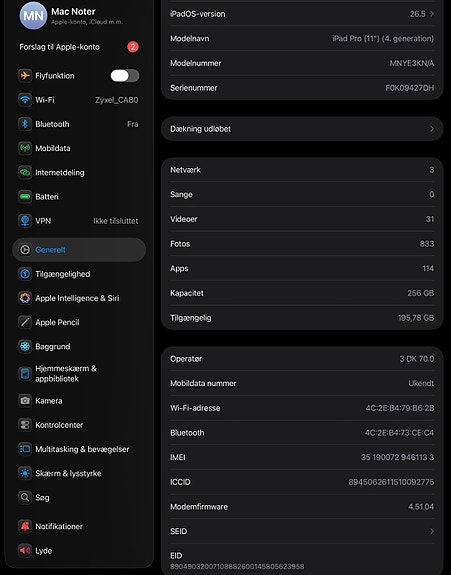Open the Apple Pencil settings icon
Image resolution: width=451 pixels, height=575 pixels.
coord(25,322)
